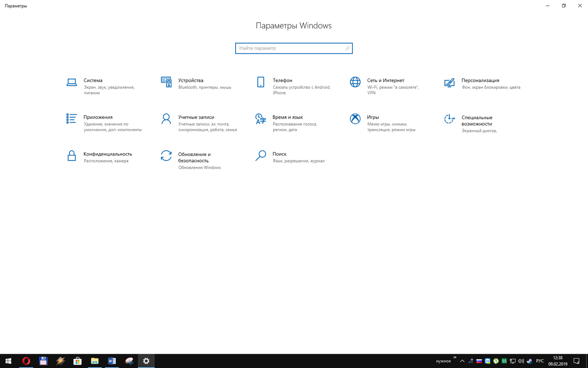Open the Windows Start menu
Image resolution: width=588 pixels, height=368 pixels.
[x=8, y=361]
